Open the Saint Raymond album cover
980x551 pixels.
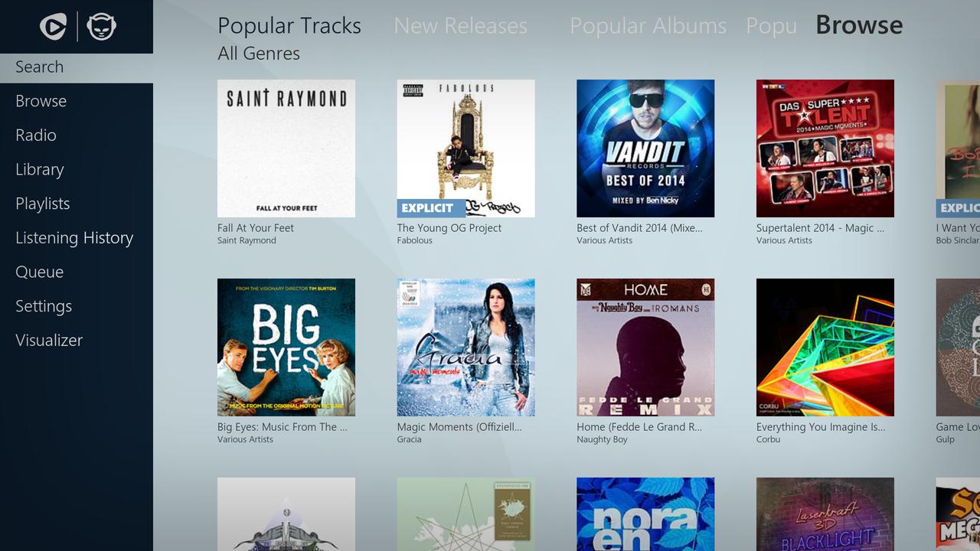tap(286, 148)
